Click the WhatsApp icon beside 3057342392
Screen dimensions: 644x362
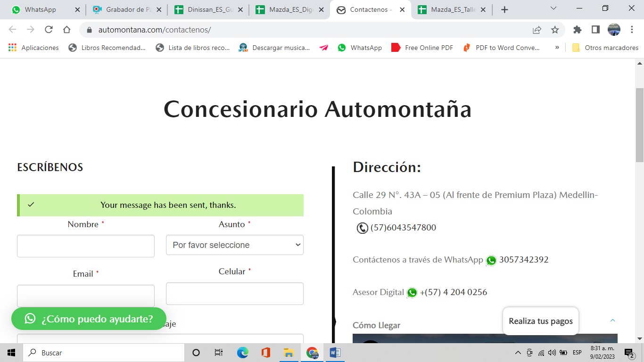pyautogui.click(x=491, y=260)
